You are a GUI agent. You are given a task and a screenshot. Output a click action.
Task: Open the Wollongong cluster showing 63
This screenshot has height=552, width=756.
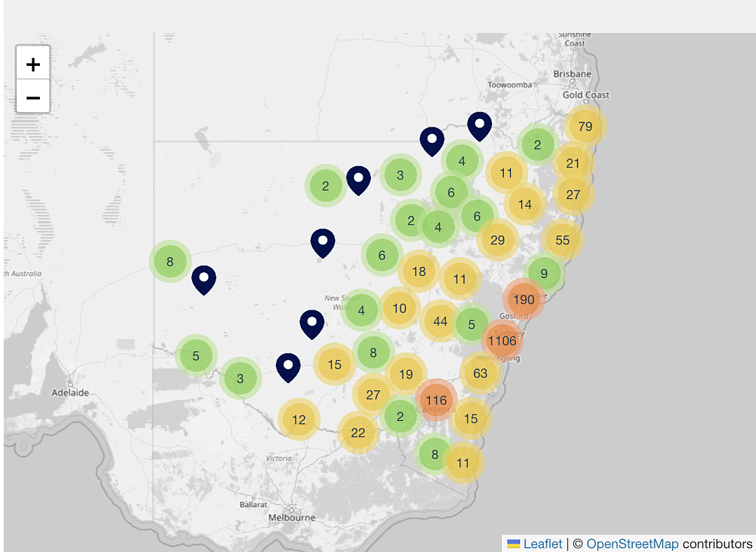coord(480,373)
